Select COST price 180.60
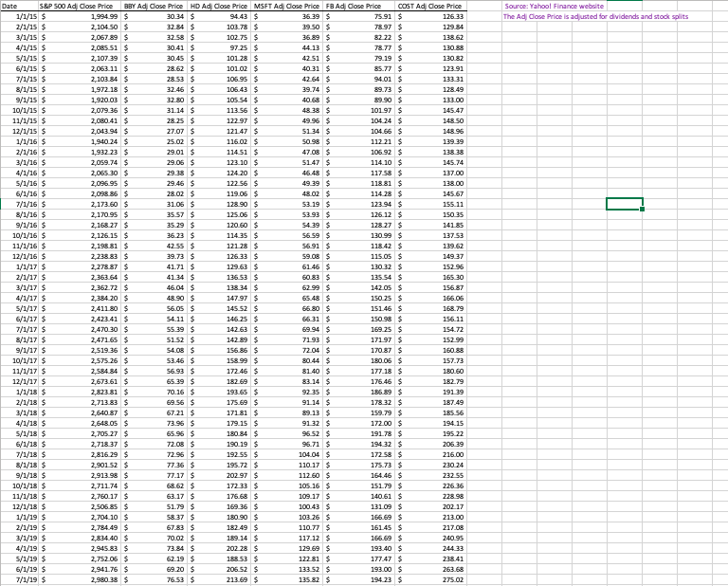Screen dimensions: 728x586 431,371
